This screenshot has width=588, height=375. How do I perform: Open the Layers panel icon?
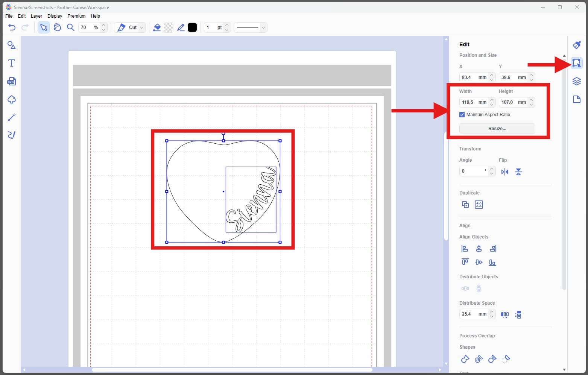[x=577, y=81]
